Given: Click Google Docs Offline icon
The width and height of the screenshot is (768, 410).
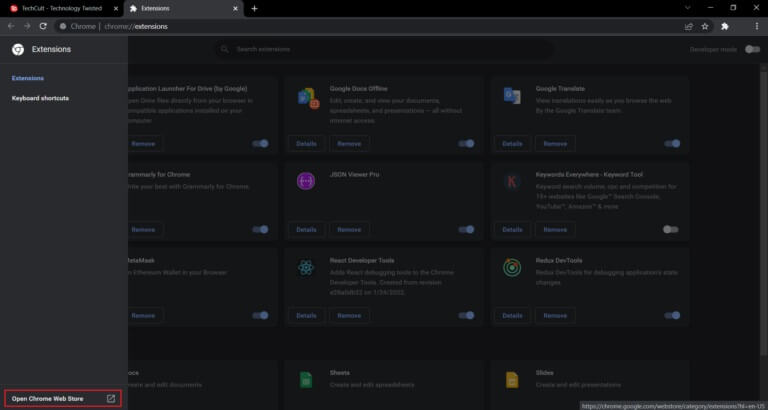Looking at the screenshot, I should [x=308, y=98].
